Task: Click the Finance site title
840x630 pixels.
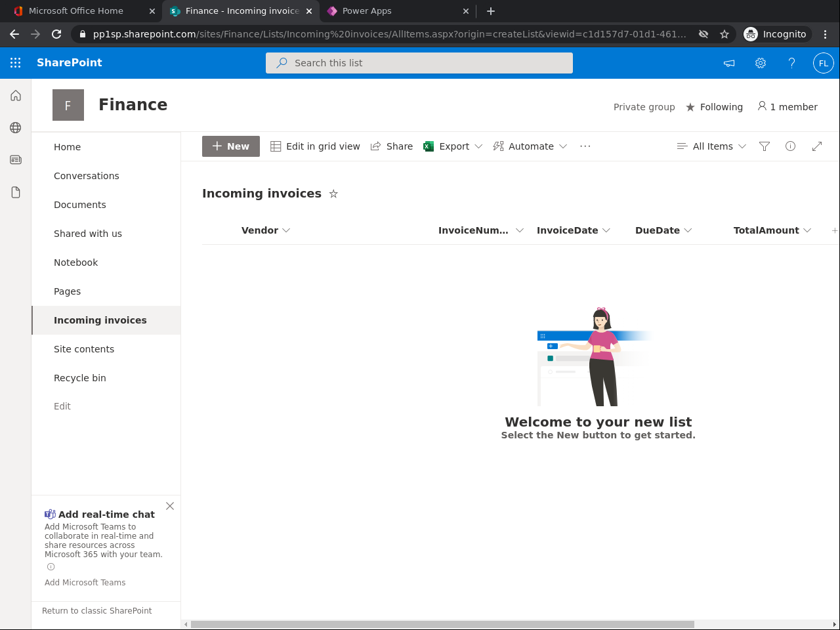Action: tap(133, 105)
